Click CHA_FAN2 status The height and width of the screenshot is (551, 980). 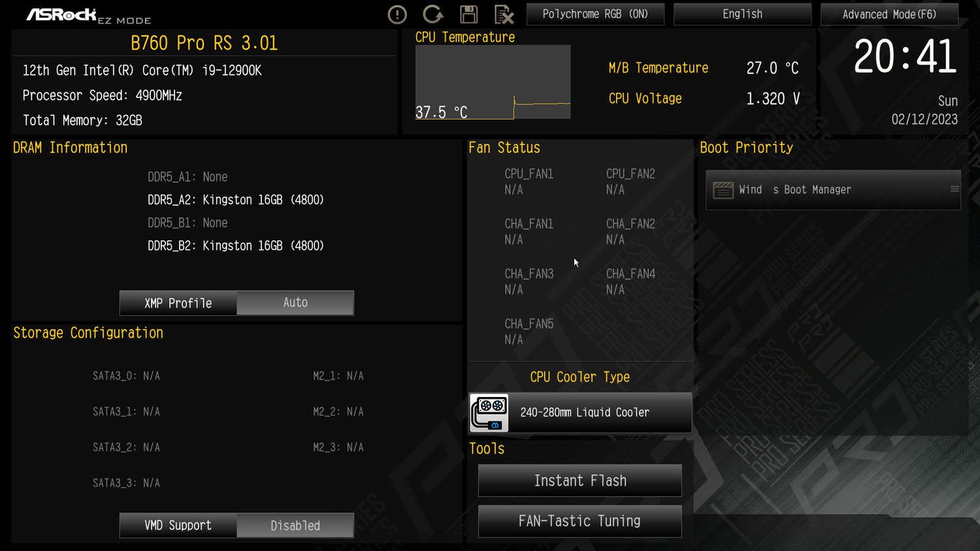(x=630, y=232)
